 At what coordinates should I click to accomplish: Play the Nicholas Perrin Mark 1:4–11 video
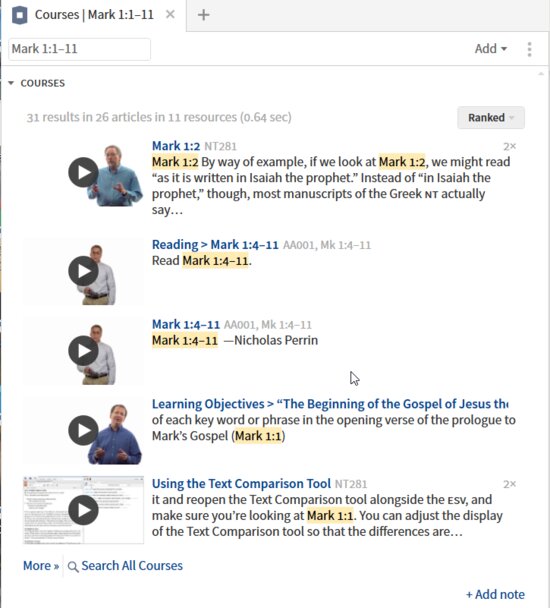[83, 351]
